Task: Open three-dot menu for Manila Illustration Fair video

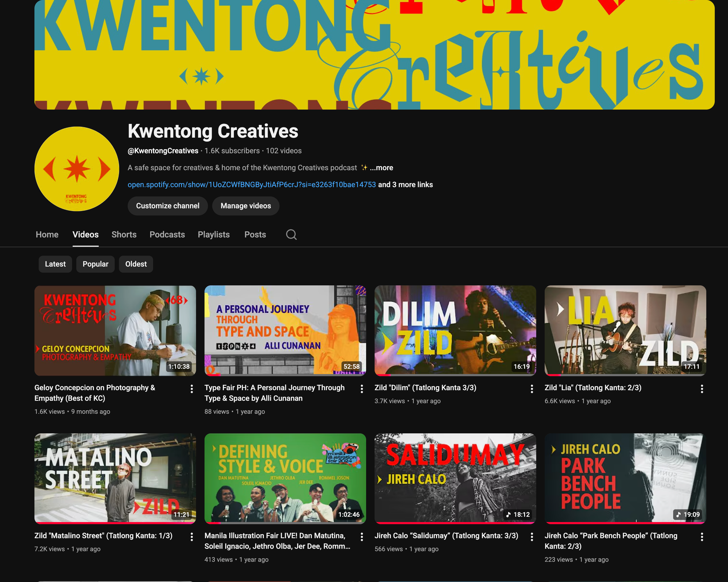Action: click(x=362, y=537)
